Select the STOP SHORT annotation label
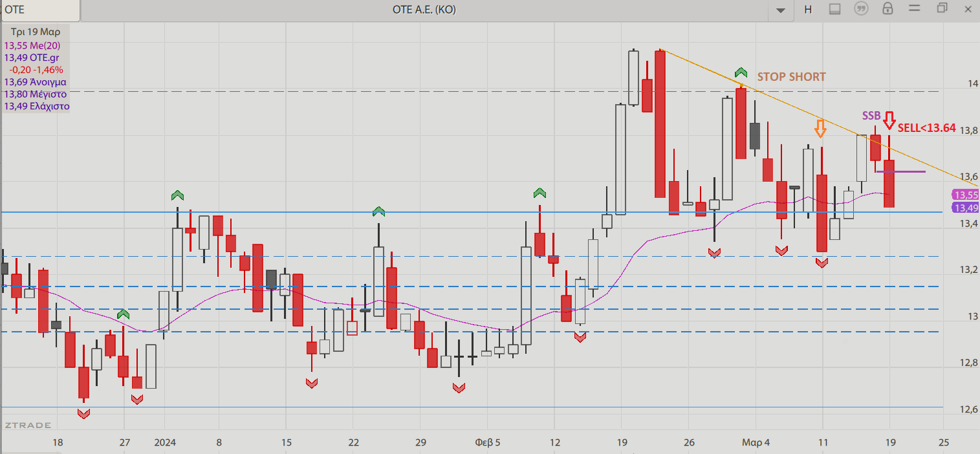This screenshot has width=980, height=454. [791, 77]
